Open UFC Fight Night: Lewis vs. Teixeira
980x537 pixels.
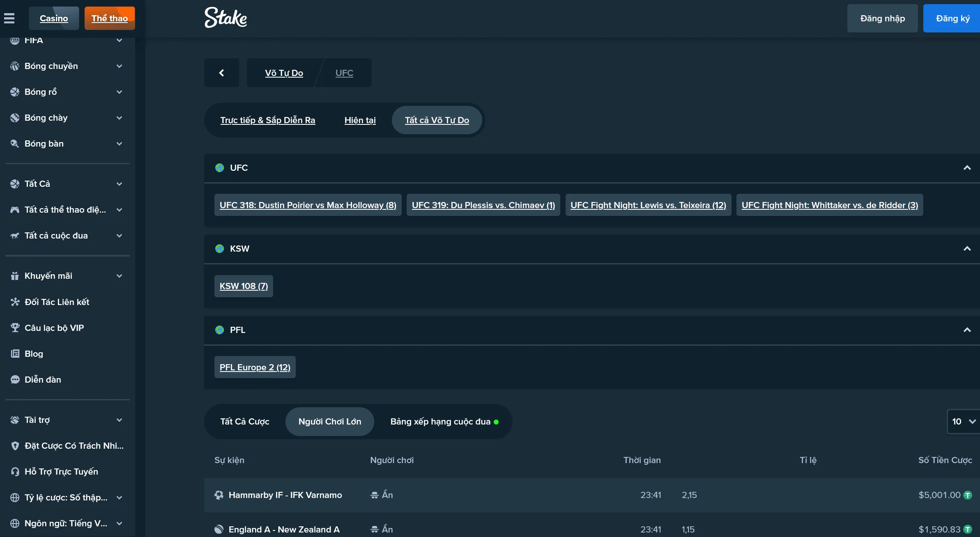pyautogui.click(x=648, y=205)
